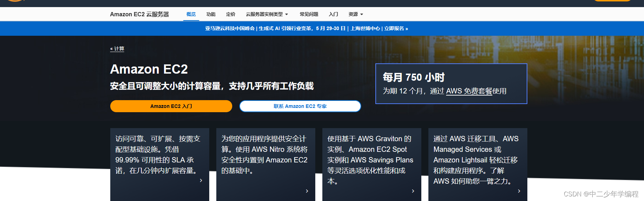
Task: Open the Amazon Lightsail 迁移 card
Action: coord(478,165)
